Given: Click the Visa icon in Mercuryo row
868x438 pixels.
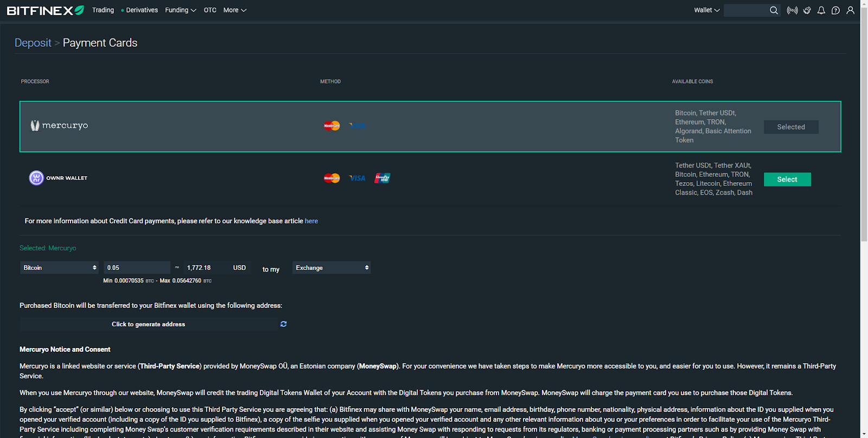Looking at the screenshot, I should pos(358,126).
